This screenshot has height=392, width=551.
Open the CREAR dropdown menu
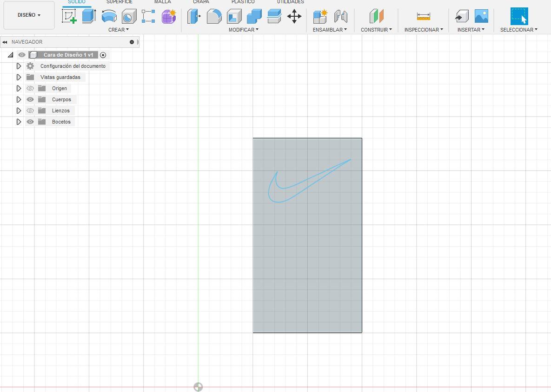[119, 30]
